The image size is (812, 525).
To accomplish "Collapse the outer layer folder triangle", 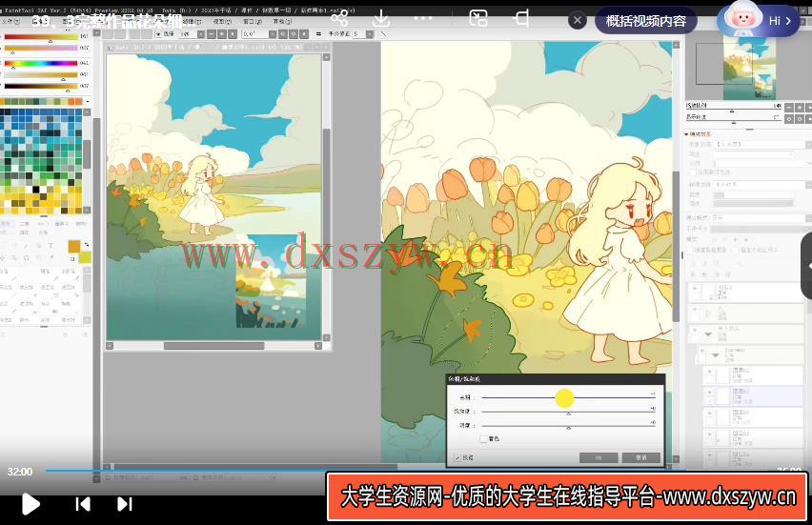I will pyautogui.click(x=708, y=335).
